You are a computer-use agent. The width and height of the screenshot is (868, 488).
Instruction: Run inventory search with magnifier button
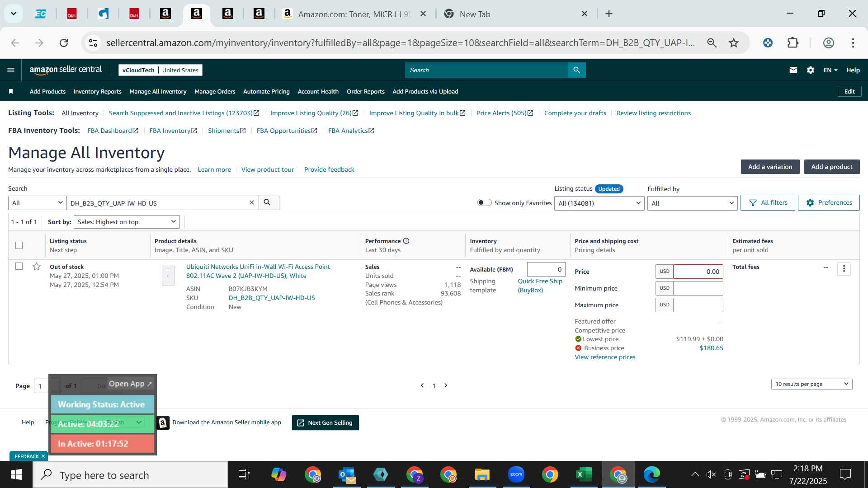pyautogui.click(x=268, y=203)
